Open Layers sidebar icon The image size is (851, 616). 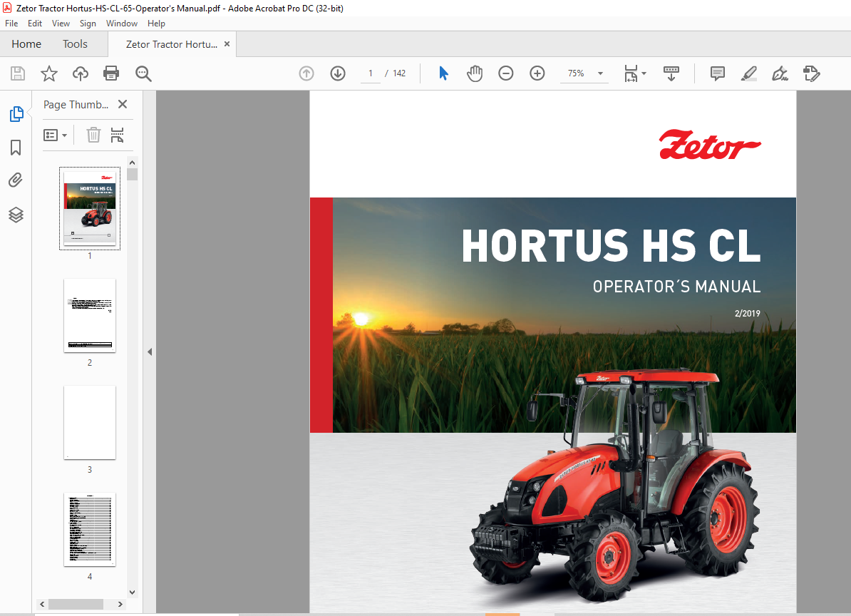pyautogui.click(x=16, y=215)
